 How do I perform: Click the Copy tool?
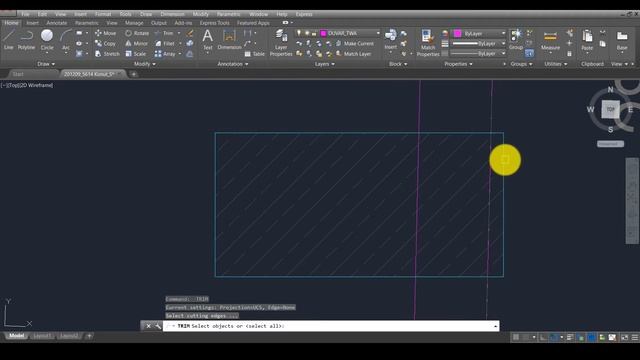pos(105,43)
